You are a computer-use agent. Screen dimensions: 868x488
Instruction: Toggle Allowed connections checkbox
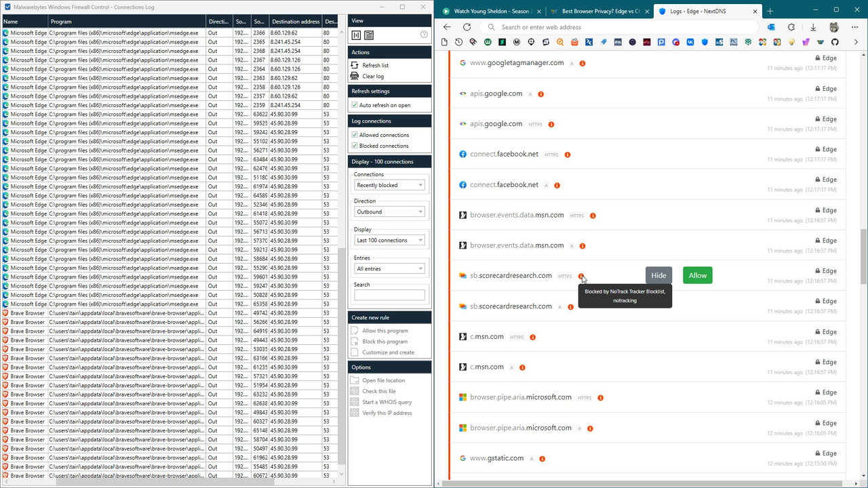355,135
